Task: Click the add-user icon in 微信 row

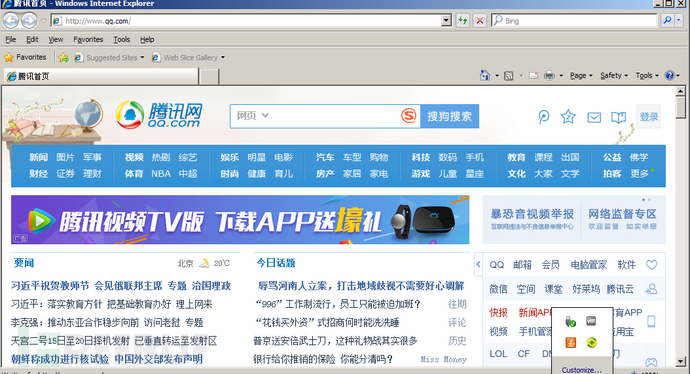Action: pos(651,289)
